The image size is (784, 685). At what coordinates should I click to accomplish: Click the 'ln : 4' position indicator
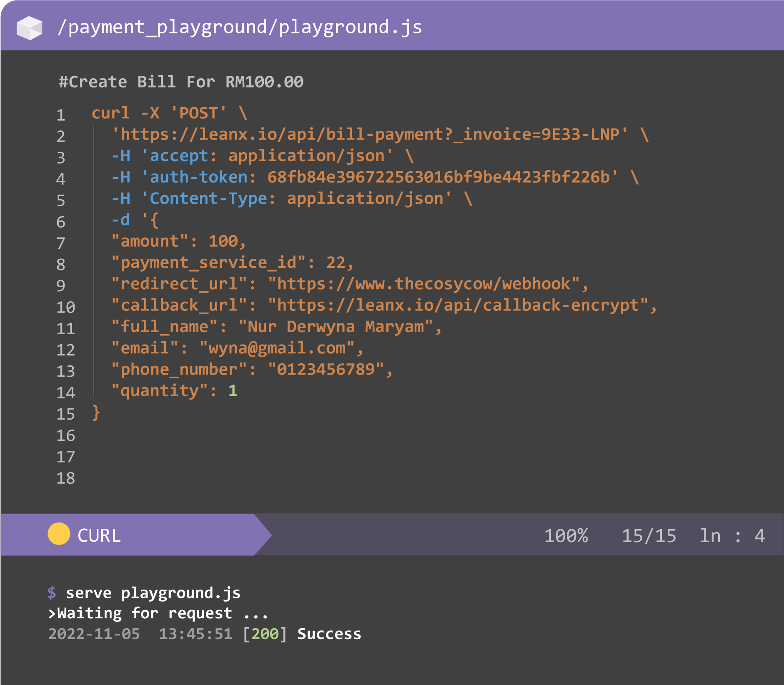click(x=733, y=536)
